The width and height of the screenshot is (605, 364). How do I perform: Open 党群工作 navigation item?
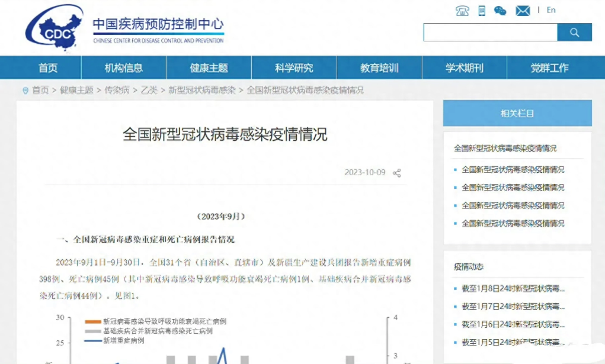pos(549,68)
